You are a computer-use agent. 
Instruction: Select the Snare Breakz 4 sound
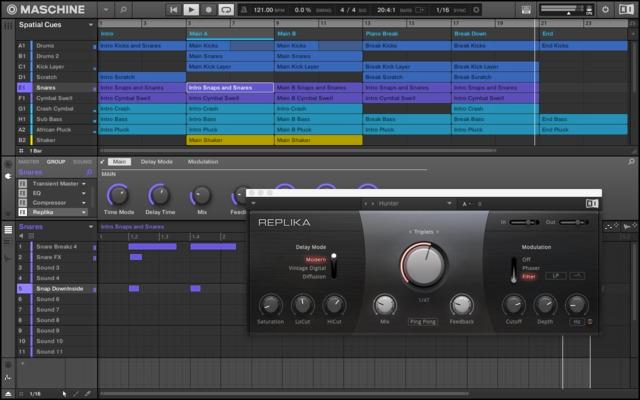56,247
